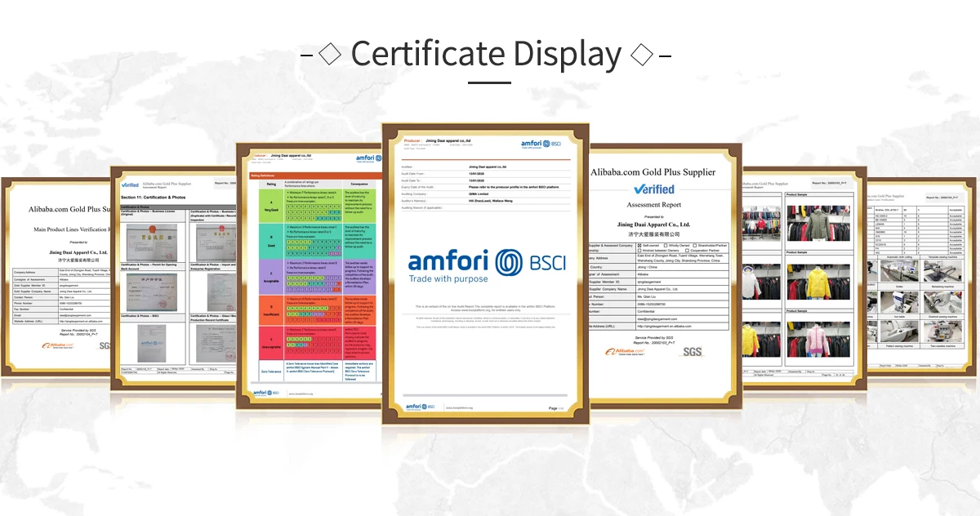Click the Section 11: Certification & Photos heading
The width and height of the screenshot is (980, 516).
(155, 197)
